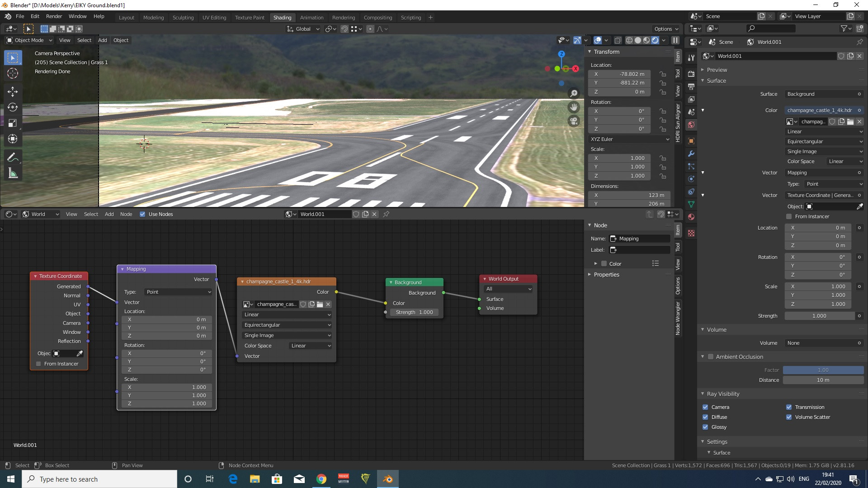This screenshot has height=488, width=868.
Task: Open image file folder icon in node
Action: click(320, 304)
